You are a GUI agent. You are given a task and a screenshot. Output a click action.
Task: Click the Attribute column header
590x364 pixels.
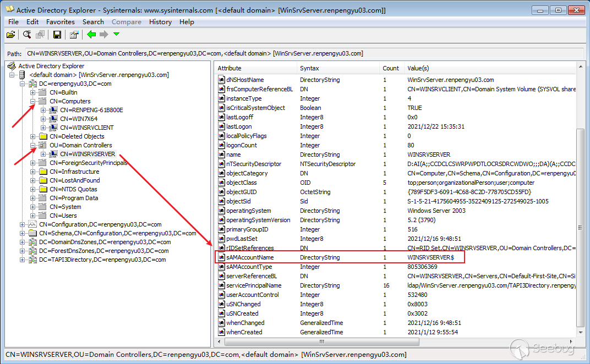tap(255, 68)
